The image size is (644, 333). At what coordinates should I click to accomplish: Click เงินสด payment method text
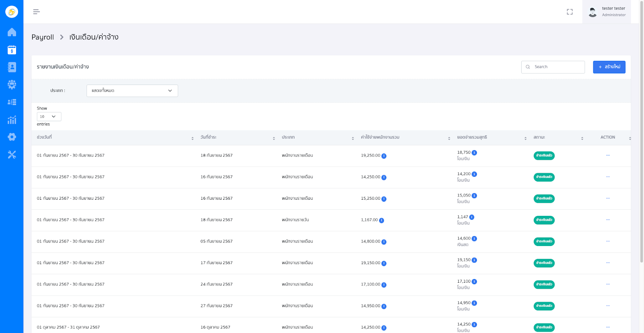tap(463, 244)
